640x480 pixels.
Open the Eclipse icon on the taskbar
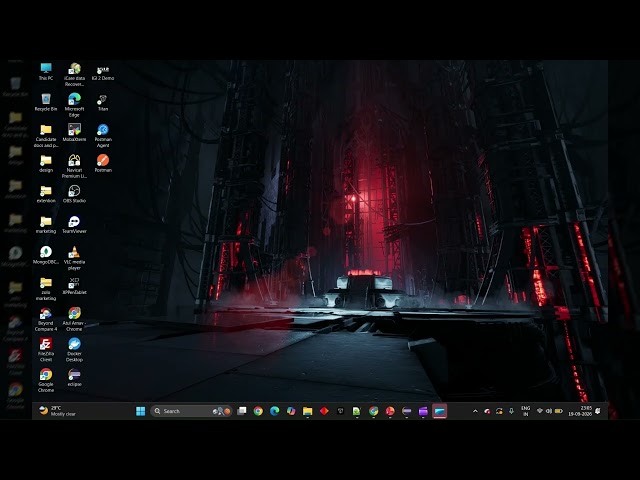[407, 411]
